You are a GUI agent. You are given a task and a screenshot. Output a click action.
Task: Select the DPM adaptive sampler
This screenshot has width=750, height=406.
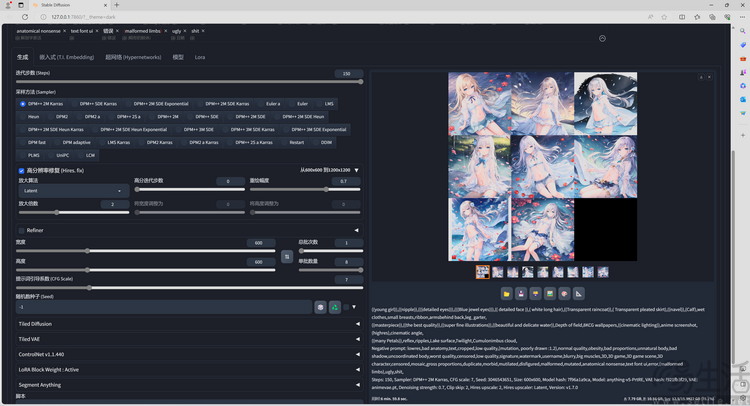click(x=73, y=143)
